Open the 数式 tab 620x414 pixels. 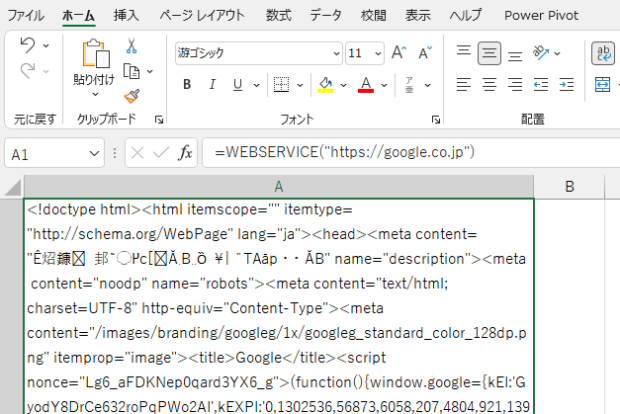tap(278, 16)
